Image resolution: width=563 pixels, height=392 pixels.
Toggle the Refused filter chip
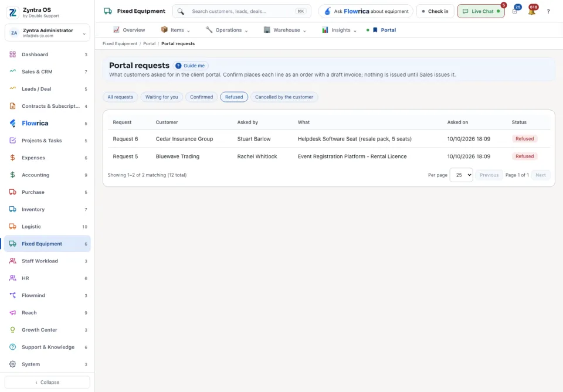point(234,97)
